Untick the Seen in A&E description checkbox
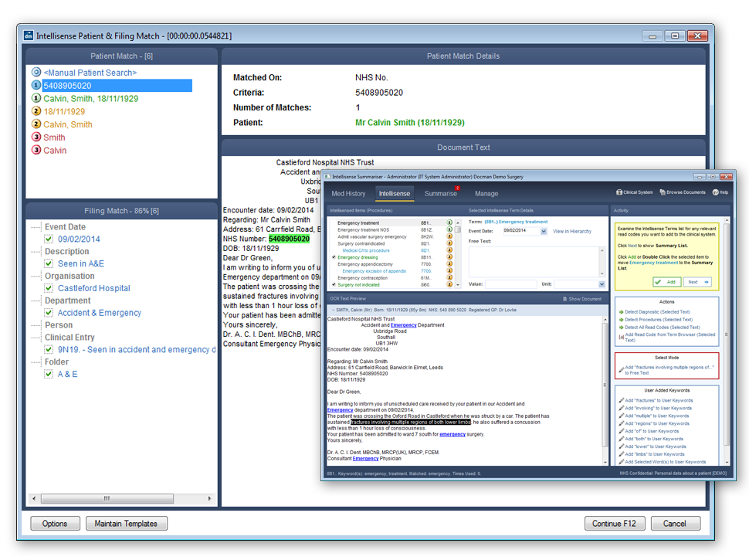749x560 pixels. tap(49, 263)
